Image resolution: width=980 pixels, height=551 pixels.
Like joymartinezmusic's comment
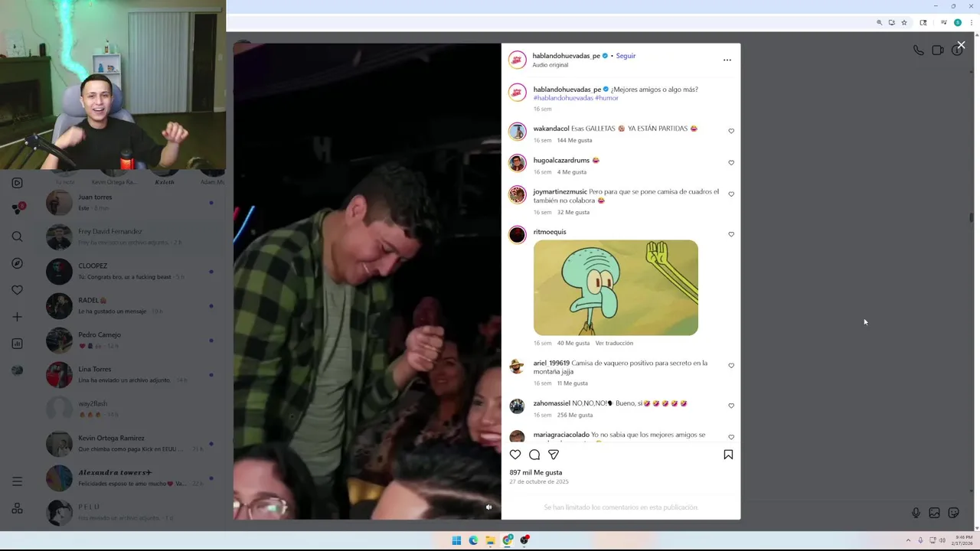click(731, 194)
